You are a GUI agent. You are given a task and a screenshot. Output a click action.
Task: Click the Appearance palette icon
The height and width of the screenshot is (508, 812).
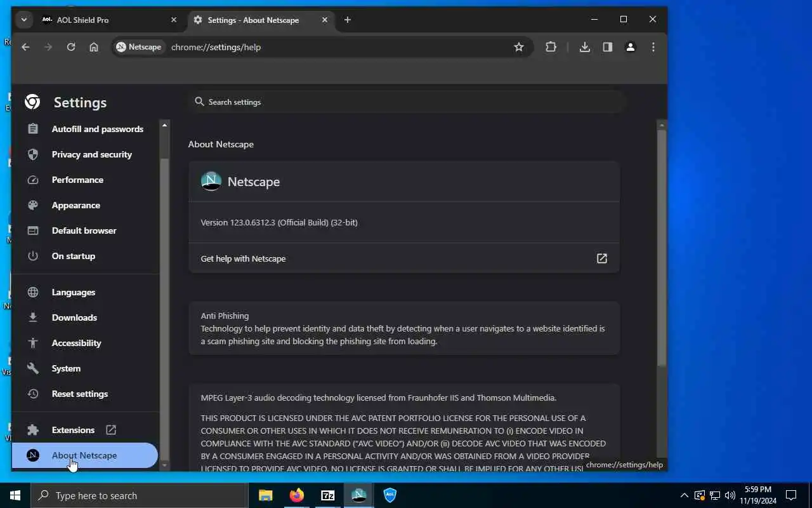click(x=33, y=205)
